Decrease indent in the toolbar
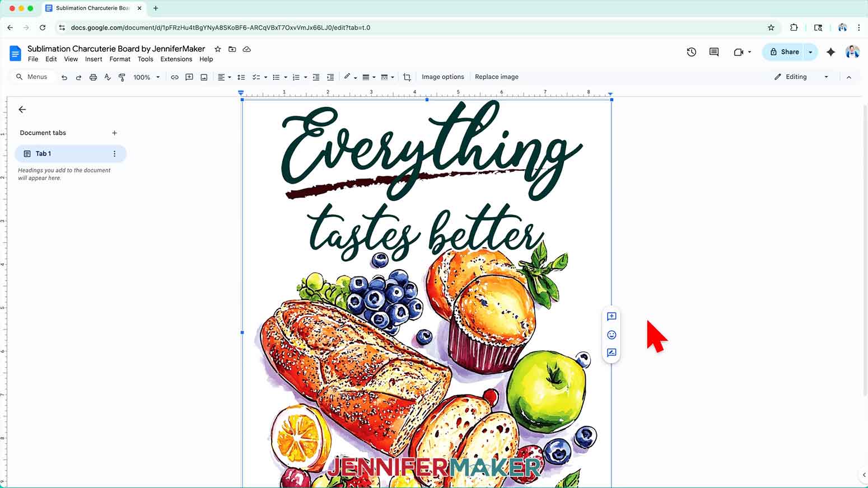Screen dimensions: 868x488 coord(316,77)
